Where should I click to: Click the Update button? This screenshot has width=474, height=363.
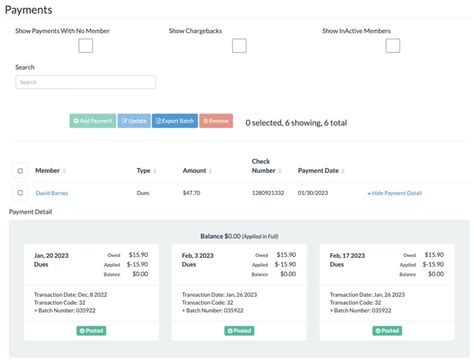[x=134, y=121]
